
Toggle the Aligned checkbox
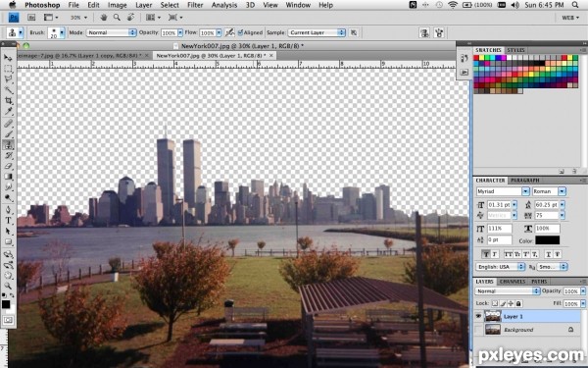(240, 32)
